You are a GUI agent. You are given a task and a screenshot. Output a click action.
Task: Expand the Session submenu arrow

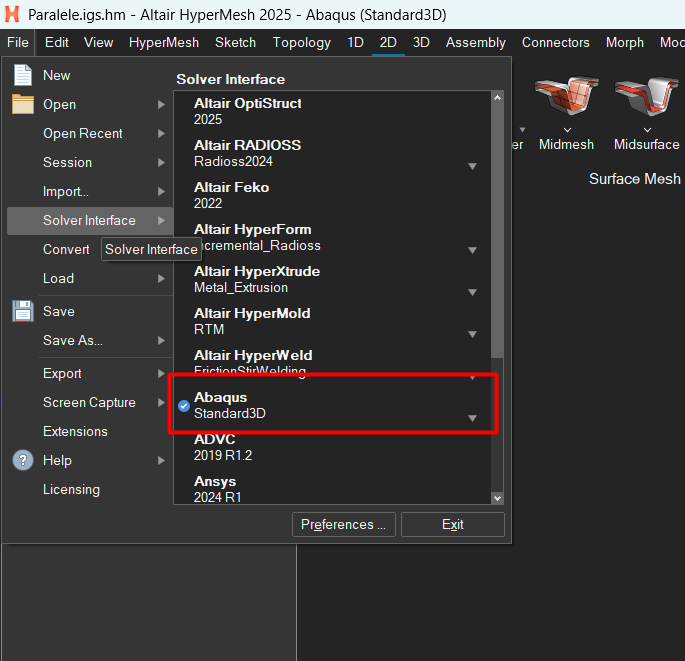tap(161, 163)
